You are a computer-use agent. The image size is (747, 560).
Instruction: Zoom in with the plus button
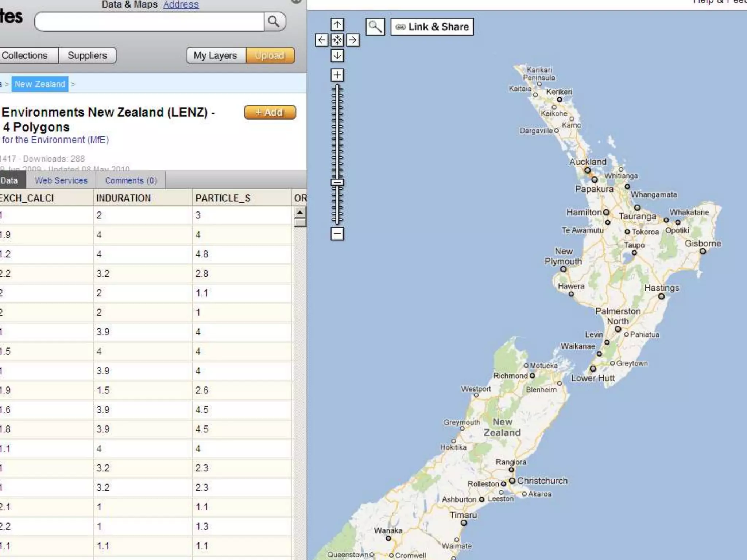337,75
